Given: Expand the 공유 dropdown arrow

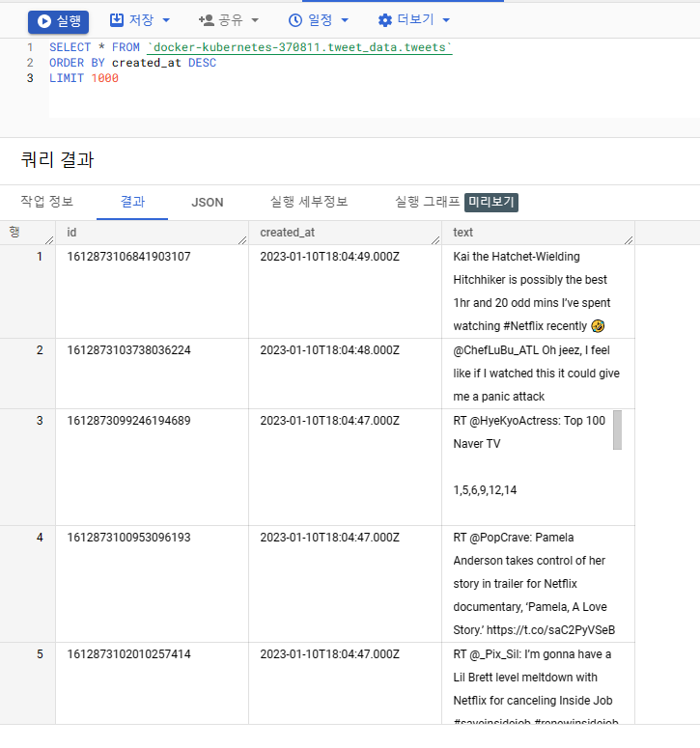Looking at the screenshot, I should pyautogui.click(x=255, y=20).
